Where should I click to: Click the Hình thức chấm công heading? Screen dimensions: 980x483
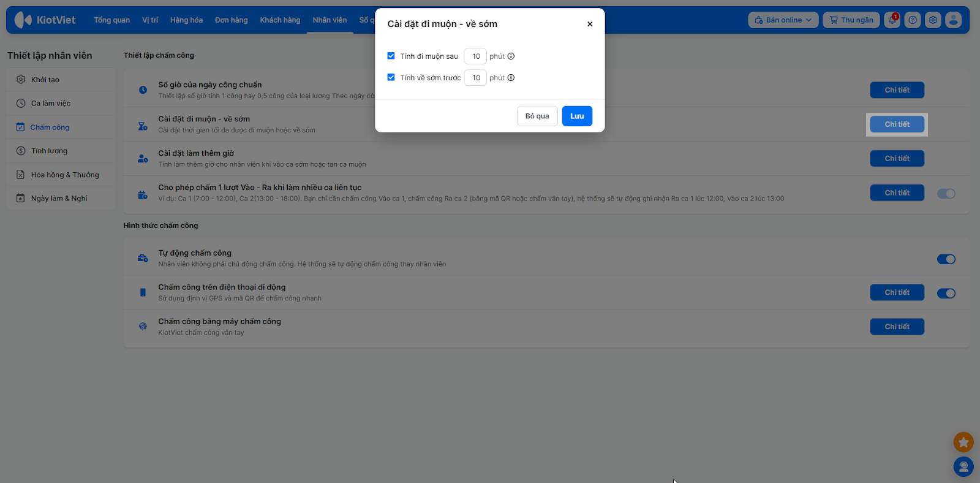click(x=160, y=226)
